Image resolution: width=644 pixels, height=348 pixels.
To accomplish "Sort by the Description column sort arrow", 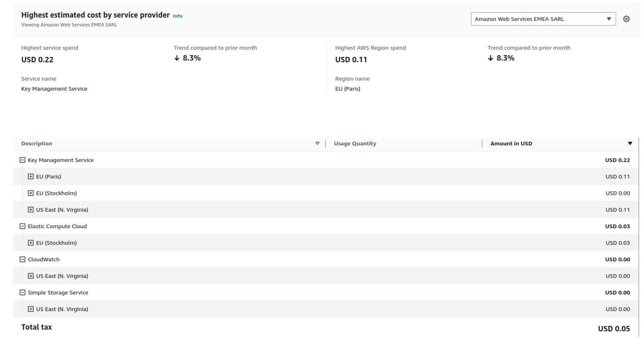I will (x=317, y=144).
